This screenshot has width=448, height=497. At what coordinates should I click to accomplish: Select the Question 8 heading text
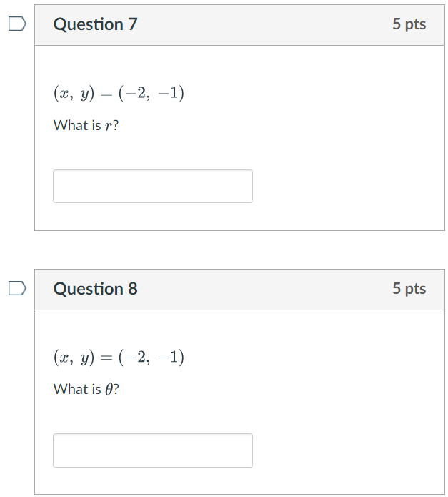[95, 289]
